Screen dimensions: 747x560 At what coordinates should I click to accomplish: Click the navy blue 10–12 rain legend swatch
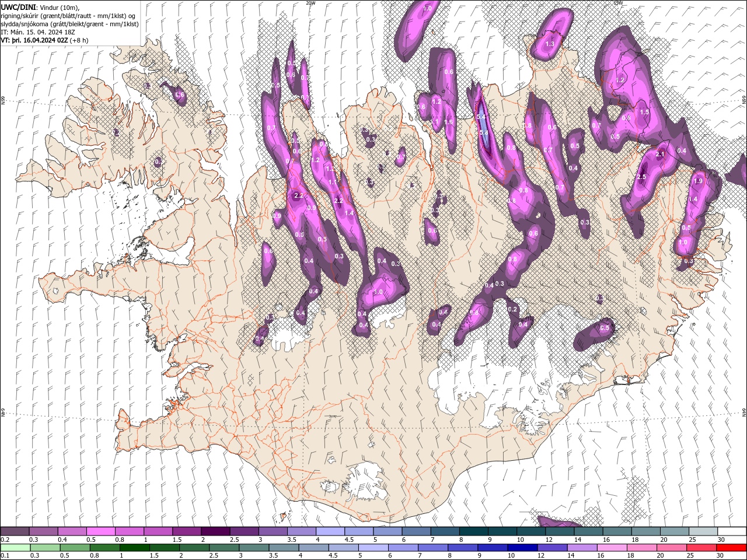(x=522, y=548)
